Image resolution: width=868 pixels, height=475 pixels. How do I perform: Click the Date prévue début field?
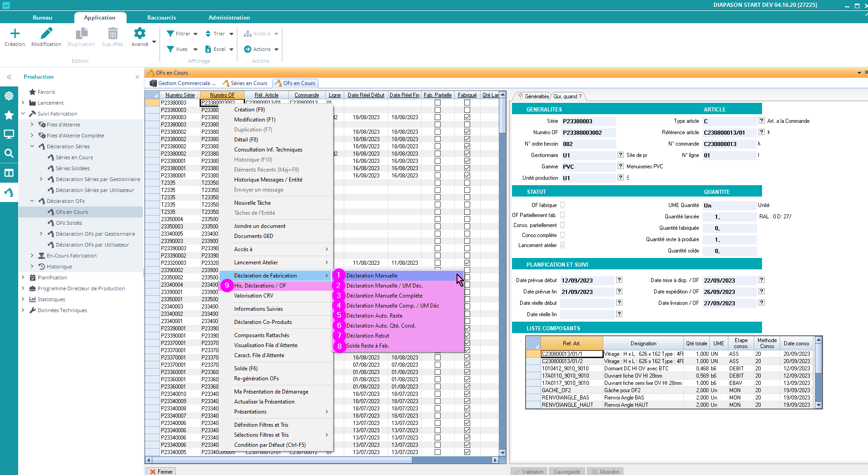pyautogui.click(x=587, y=281)
